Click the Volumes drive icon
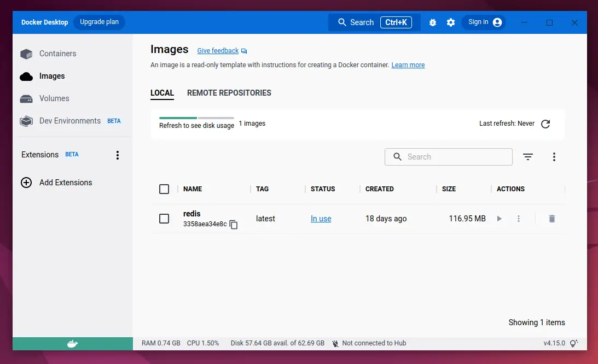This screenshot has height=364, width=598. point(26,99)
